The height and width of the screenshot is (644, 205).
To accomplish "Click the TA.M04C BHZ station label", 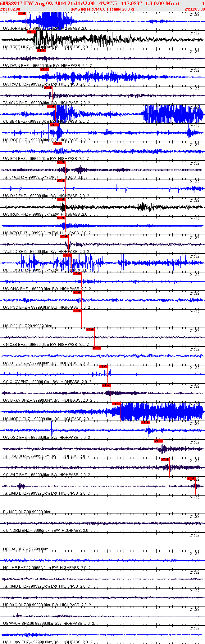I will pos(15,103).
